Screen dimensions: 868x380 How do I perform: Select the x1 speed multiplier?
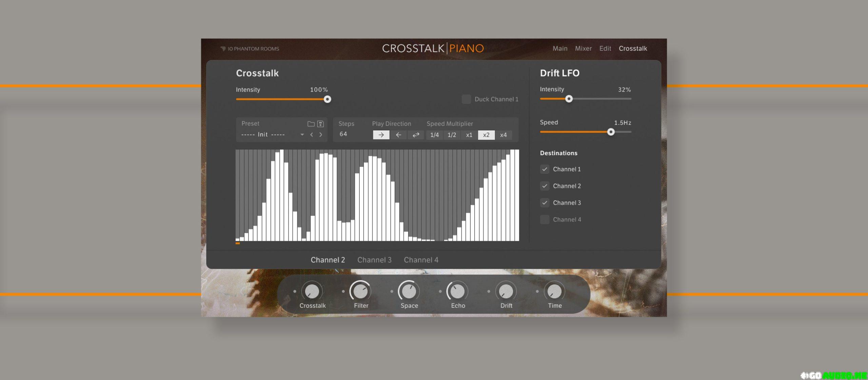tap(469, 135)
